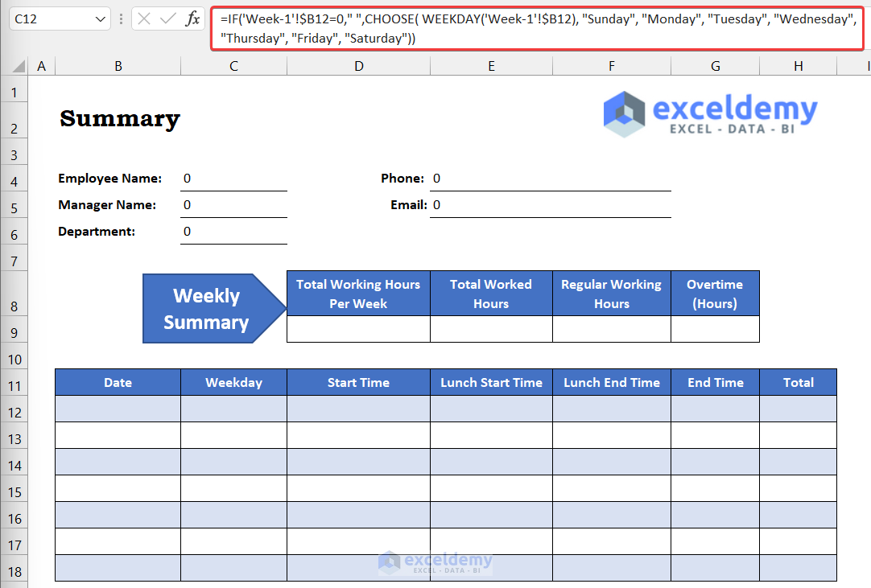Select column D header
The width and height of the screenshot is (871, 588).
click(x=359, y=67)
